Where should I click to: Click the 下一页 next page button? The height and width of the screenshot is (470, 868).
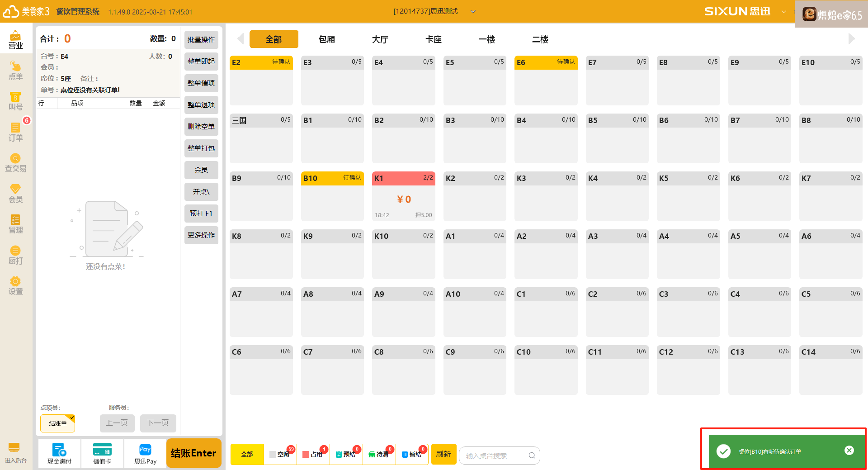(158, 423)
